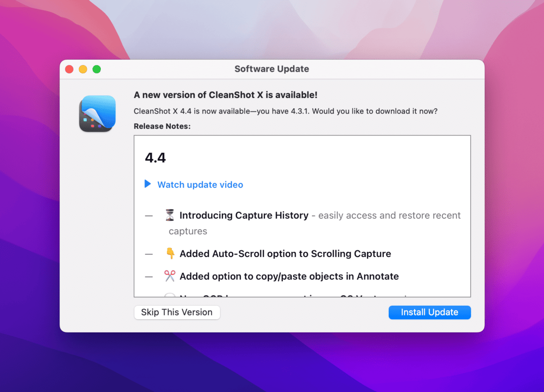The image size is (544, 392).
Task: Click the new version announcement heading
Action: pos(226,94)
